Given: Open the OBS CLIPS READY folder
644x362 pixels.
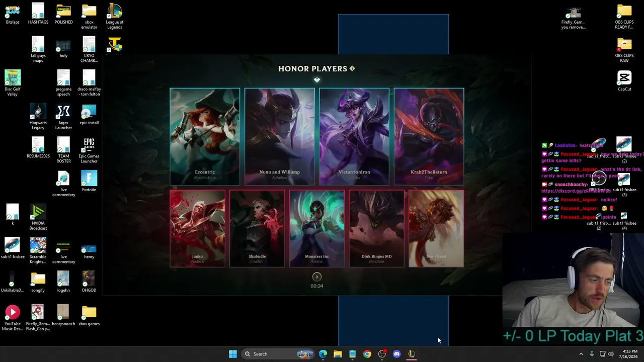Looking at the screenshot, I should pos(624,16).
